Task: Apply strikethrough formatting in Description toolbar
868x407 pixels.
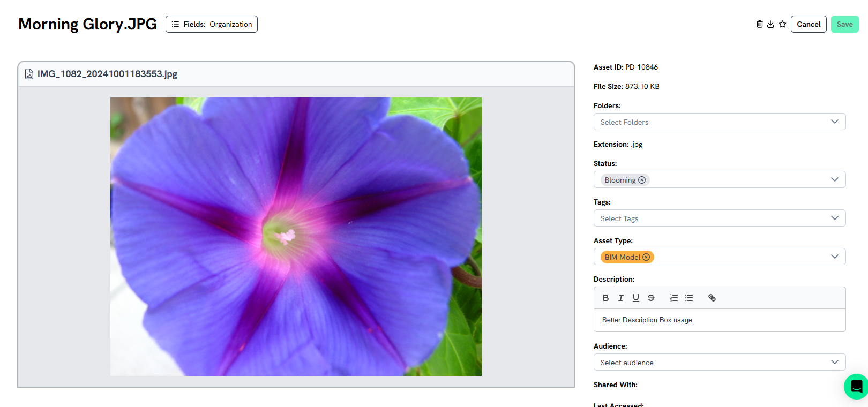Action: click(x=651, y=298)
